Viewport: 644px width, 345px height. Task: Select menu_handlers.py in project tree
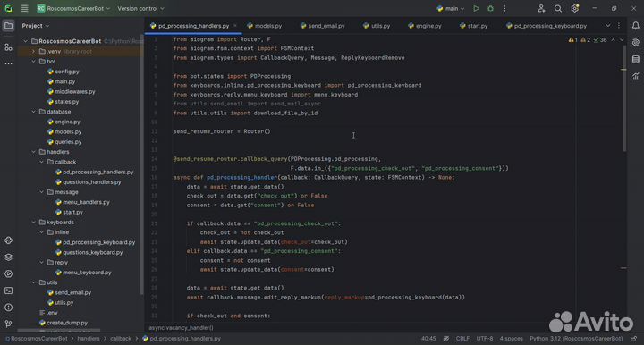[82, 202]
